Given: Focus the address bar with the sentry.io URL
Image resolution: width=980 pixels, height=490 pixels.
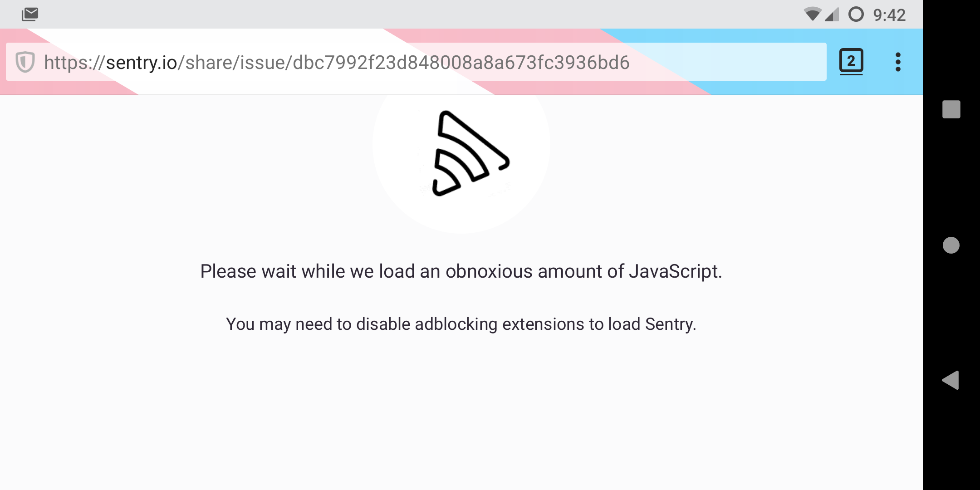Looking at the screenshot, I should 726,62.
